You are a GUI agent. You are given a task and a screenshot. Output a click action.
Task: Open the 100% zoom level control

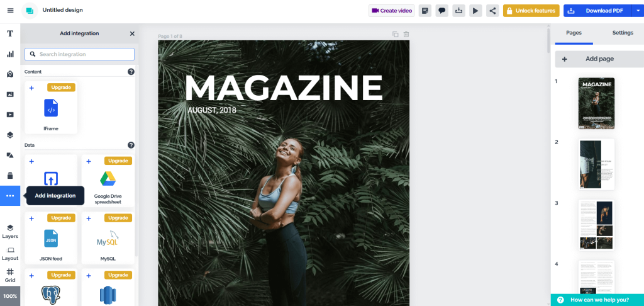[x=10, y=296]
